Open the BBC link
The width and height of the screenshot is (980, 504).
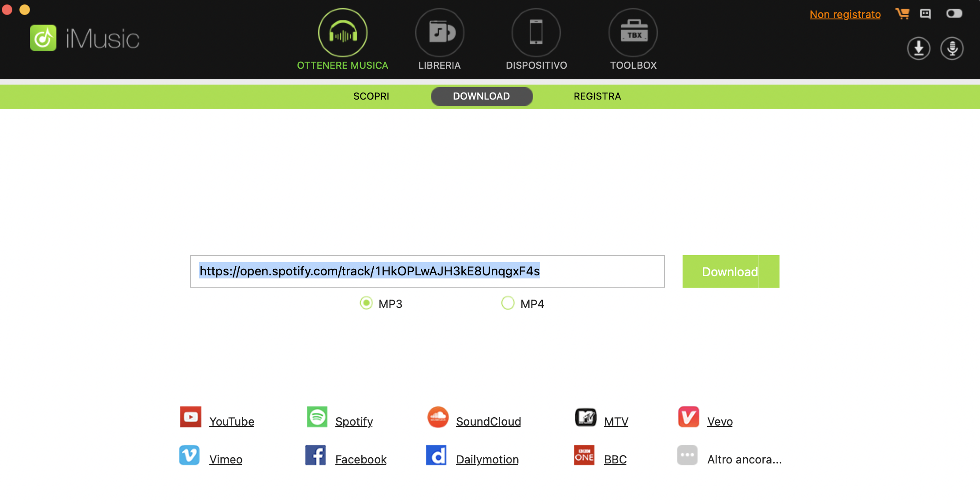pos(615,460)
